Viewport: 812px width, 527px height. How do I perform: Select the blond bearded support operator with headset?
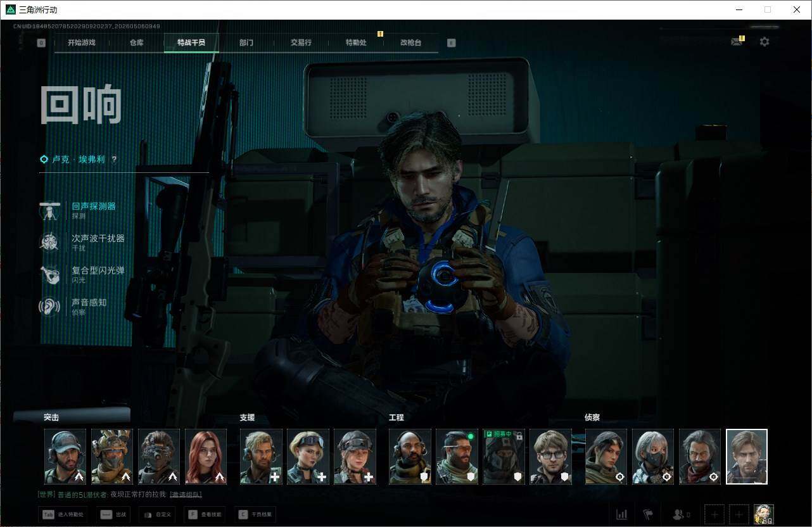pyautogui.click(x=261, y=457)
